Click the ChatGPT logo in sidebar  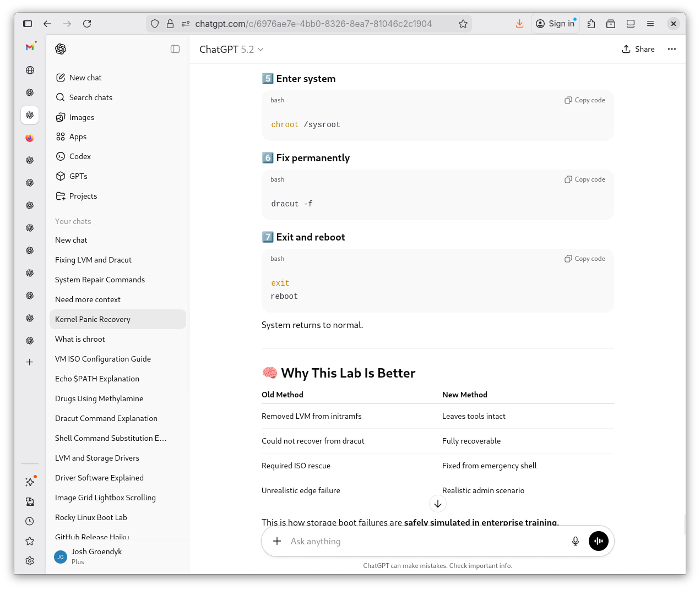tap(61, 49)
